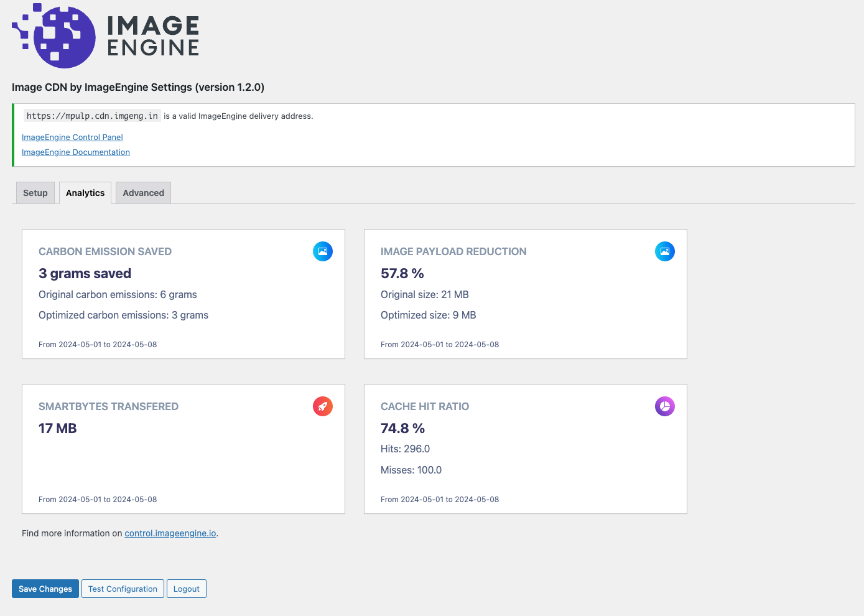Viewport: 864px width, 616px height.
Task: Click the Hits: 296.0 line
Action: click(405, 449)
